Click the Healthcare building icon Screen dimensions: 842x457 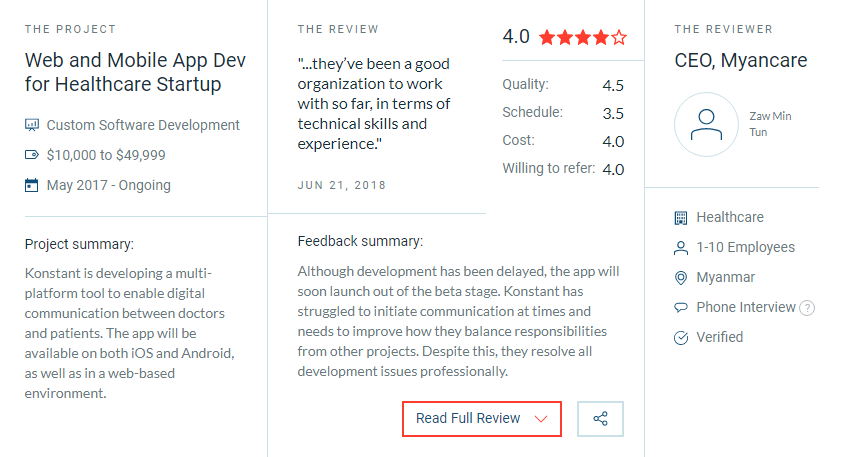[680, 217]
